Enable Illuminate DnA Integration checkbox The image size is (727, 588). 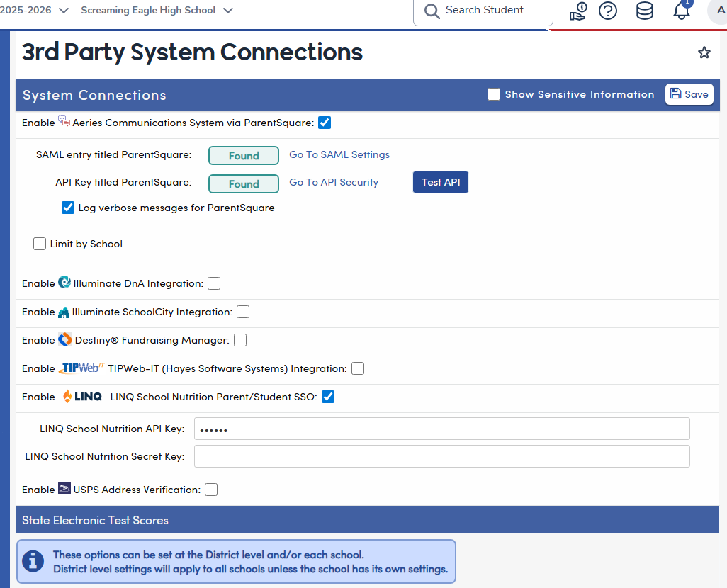tap(214, 283)
